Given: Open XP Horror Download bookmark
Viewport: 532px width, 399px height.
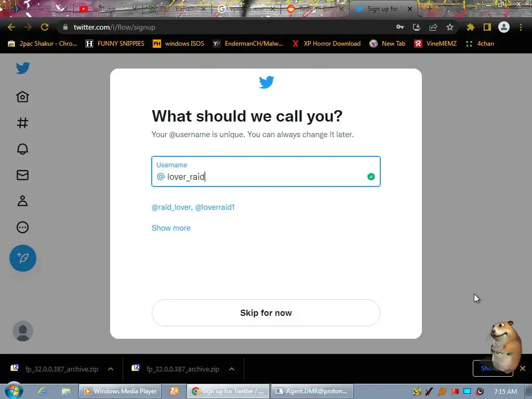Looking at the screenshot, I should [326, 44].
